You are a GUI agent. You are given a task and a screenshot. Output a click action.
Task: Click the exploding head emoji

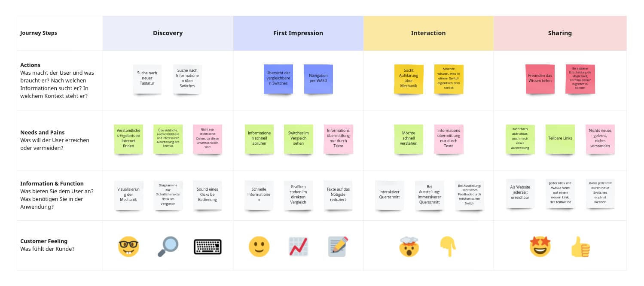[409, 246]
